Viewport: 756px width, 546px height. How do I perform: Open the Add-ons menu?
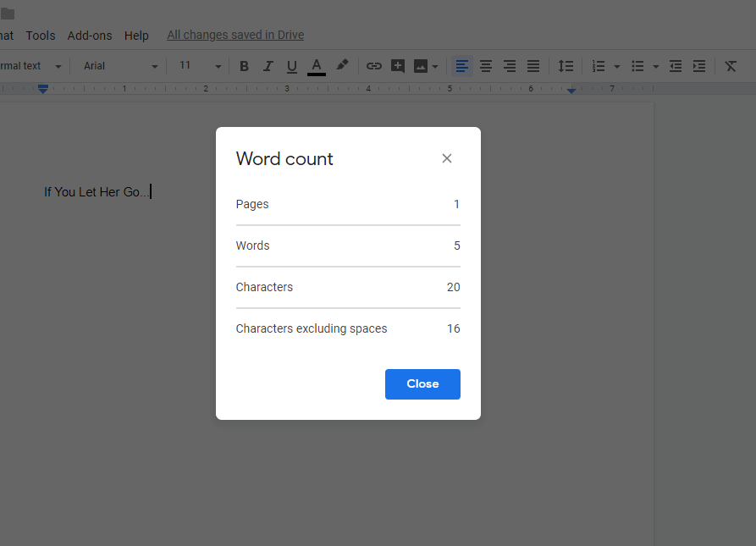[89, 36]
